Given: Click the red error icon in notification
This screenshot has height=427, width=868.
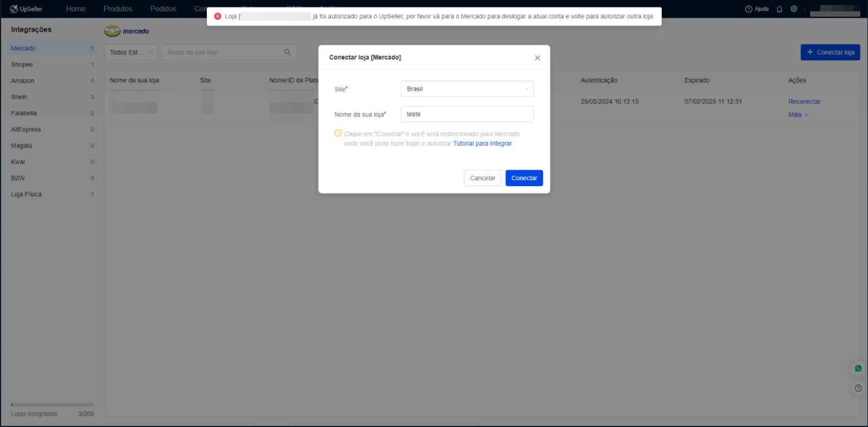Looking at the screenshot, I should click(x=217, y=16).
